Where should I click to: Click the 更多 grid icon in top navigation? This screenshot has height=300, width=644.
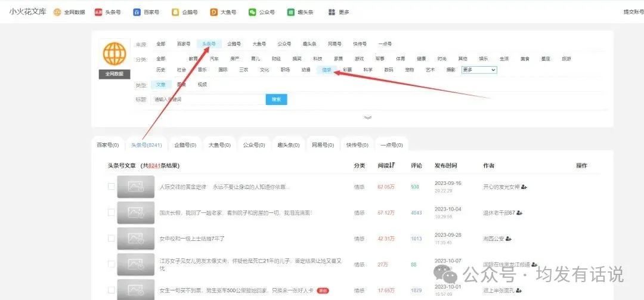pos(332,13)
